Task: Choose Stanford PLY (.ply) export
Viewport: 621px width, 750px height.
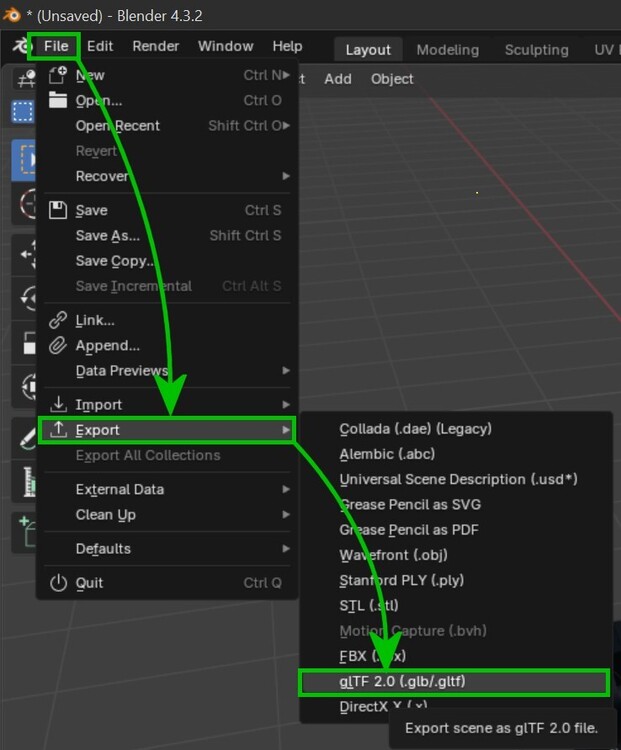Action: click(x=401, y=580)
